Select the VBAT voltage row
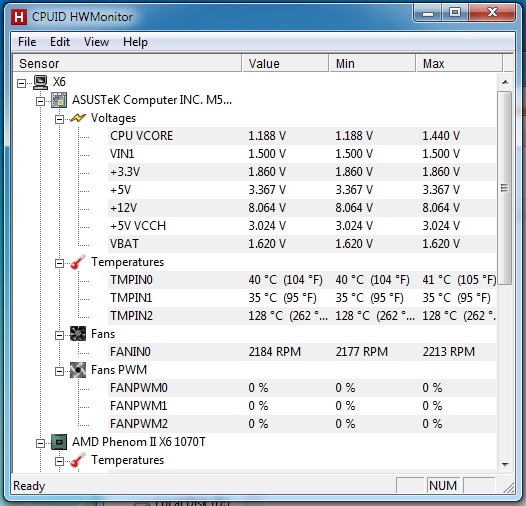This screenshot has width=526, height=506. click(x=302, y=244)
